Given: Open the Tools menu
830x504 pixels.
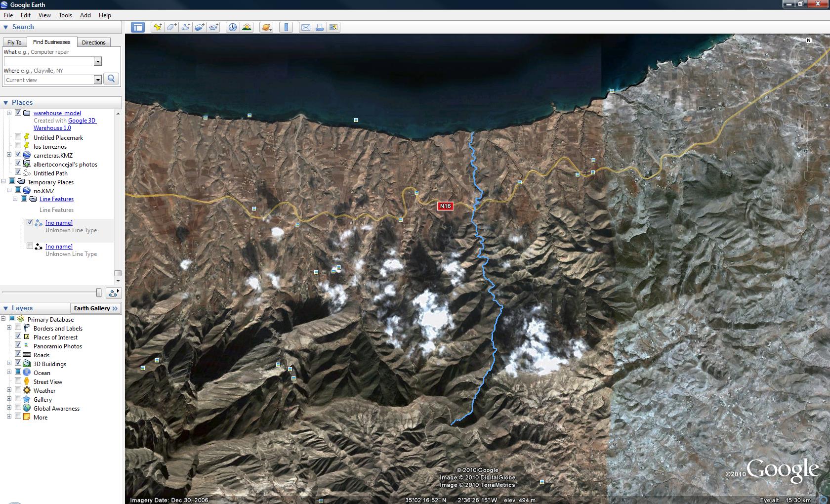Looking at the screenshot, I should [65, 15].
